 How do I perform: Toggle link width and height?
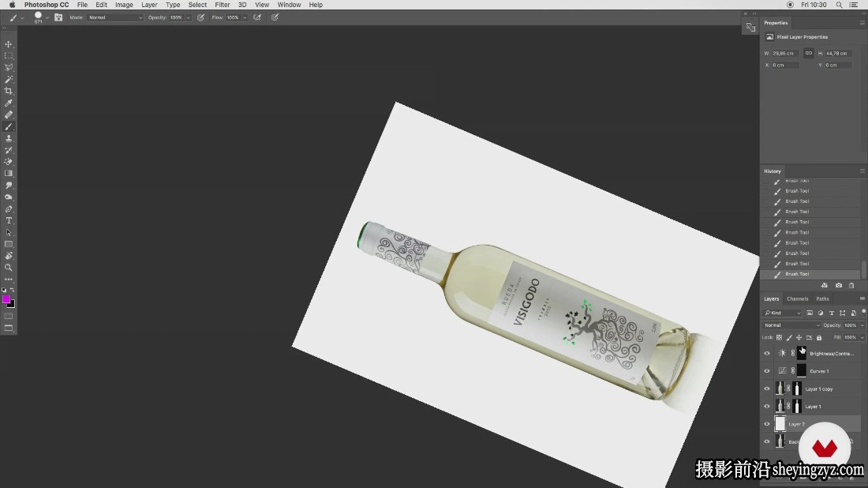coord(809,53)
